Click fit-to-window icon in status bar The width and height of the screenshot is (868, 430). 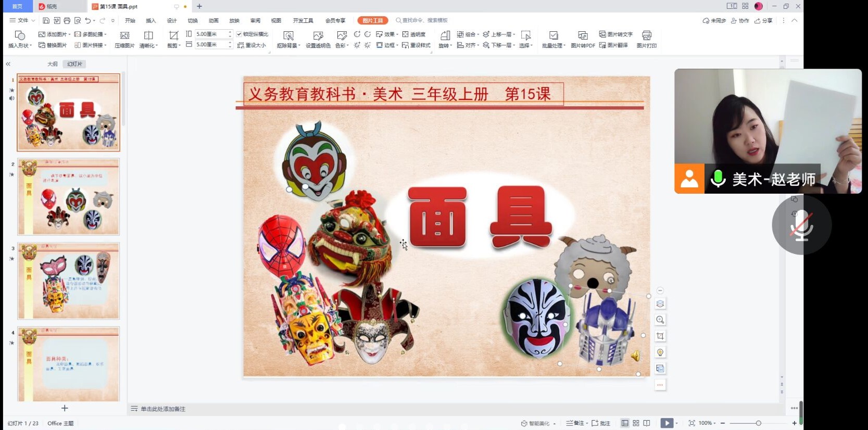coord(691,423)
